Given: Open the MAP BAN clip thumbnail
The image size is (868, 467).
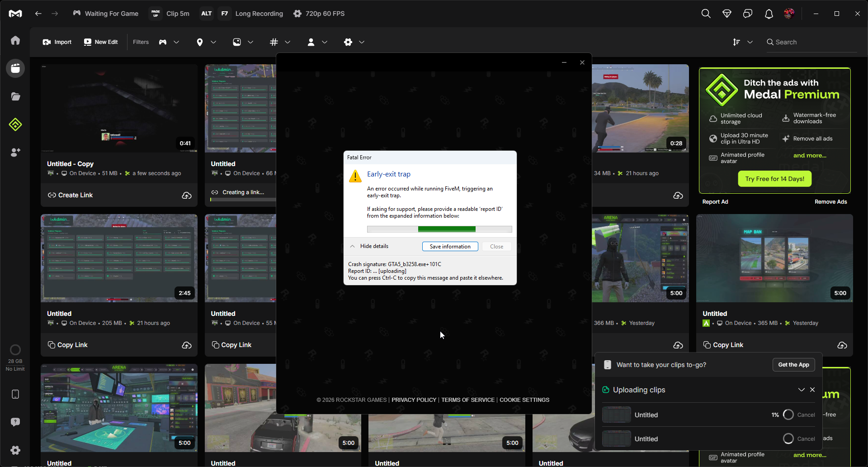Looking at the screenshot, I should point(774,258).
